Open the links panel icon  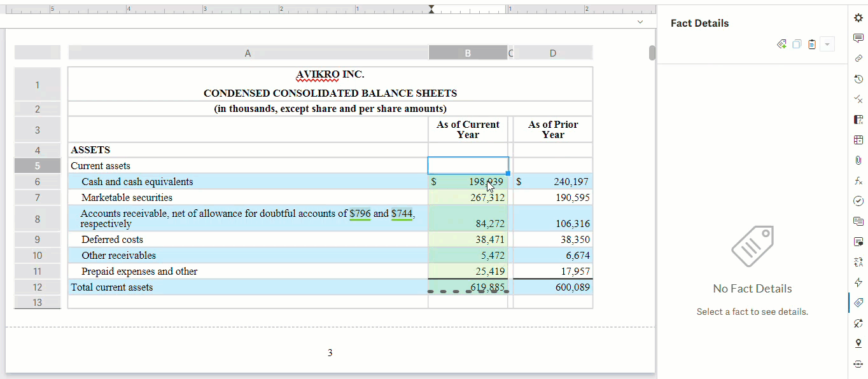point(858,59)
